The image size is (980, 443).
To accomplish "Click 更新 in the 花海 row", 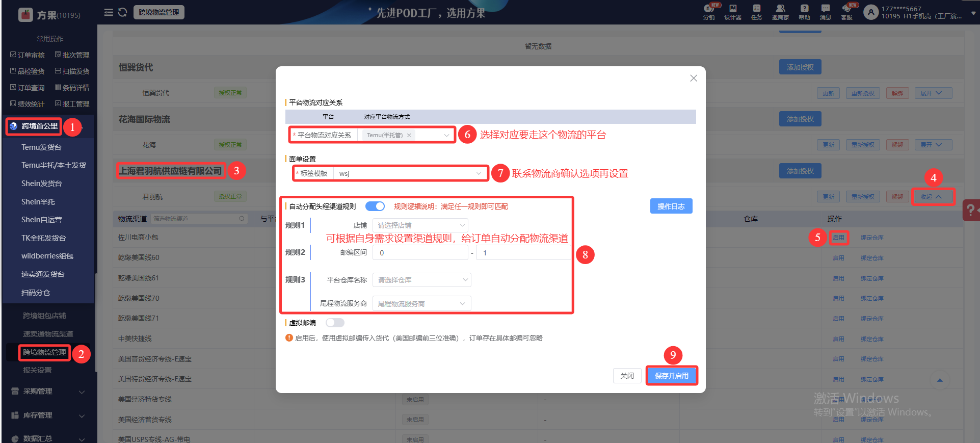I will coord(828,145).
